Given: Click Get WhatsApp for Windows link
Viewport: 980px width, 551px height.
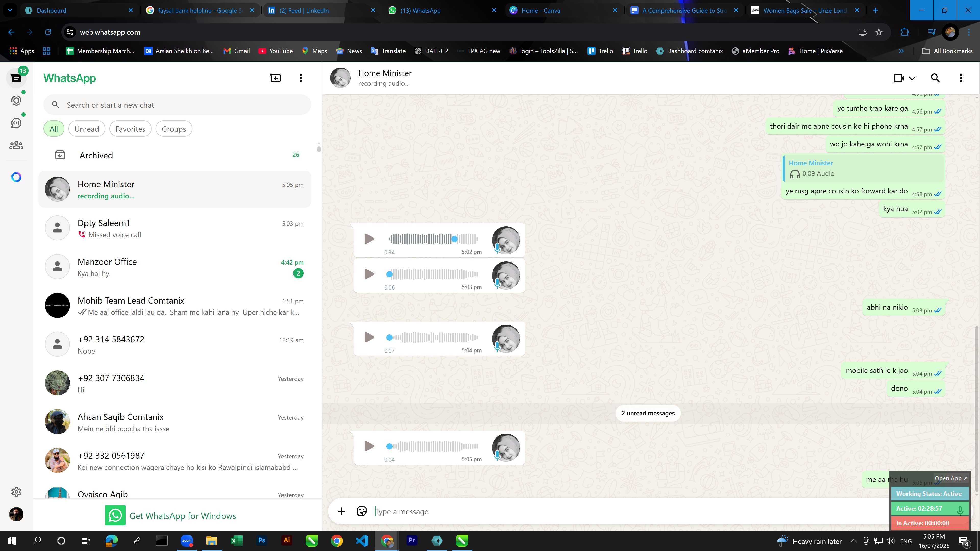Looking at the screenshot, I should tap(171, 516).
